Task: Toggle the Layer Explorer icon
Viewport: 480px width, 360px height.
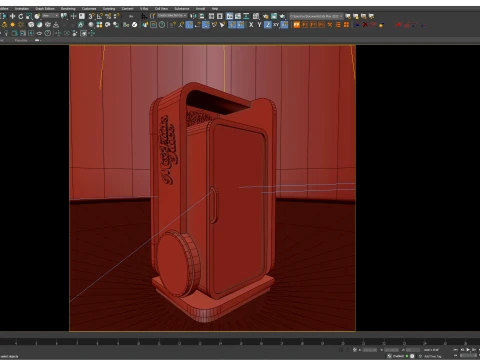Action: [220, 16]
